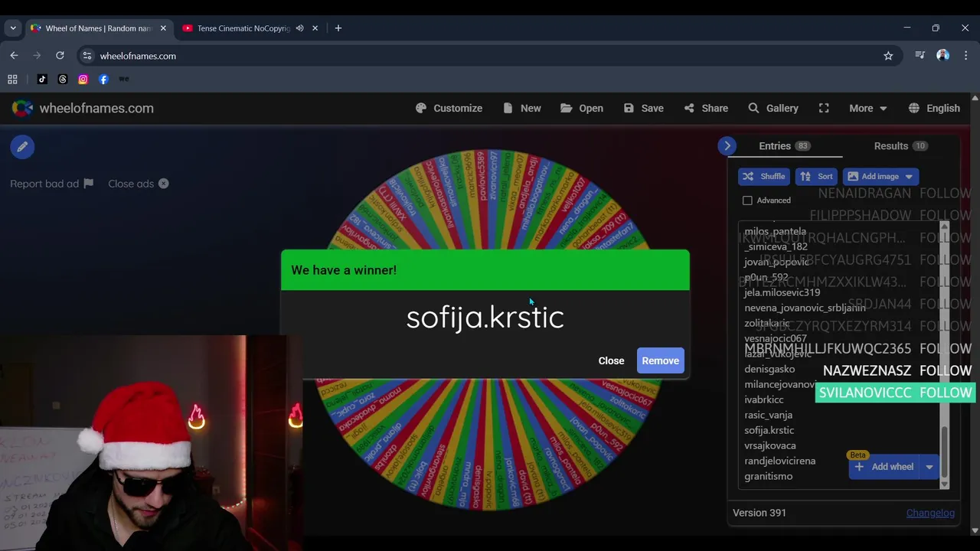The width and height of the screenshot is (980, 551).
Task: Click the address bar URL field
Action: point(490,55)
